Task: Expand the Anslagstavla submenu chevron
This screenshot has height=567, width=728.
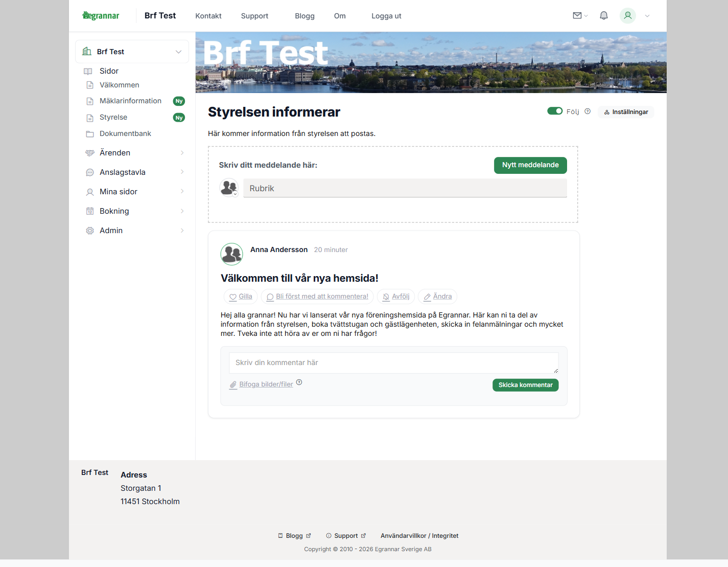Action: pos(182,172)
